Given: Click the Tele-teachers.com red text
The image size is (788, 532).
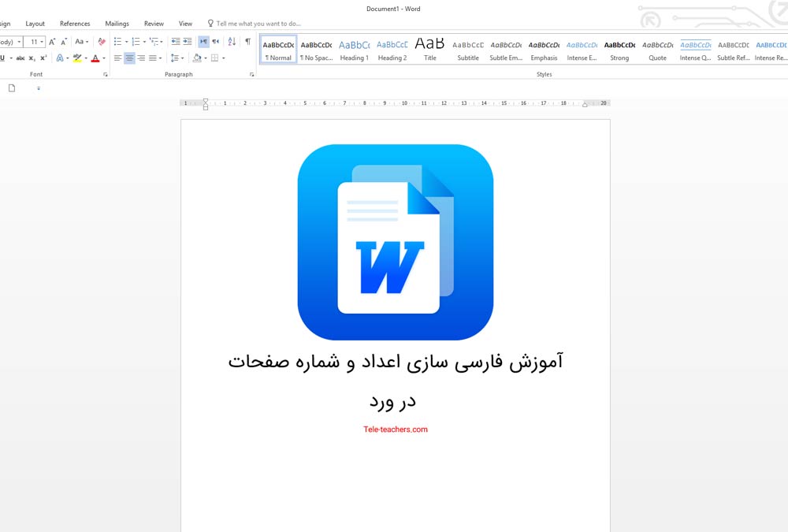Looking at the screenshot, I should 396,430.
